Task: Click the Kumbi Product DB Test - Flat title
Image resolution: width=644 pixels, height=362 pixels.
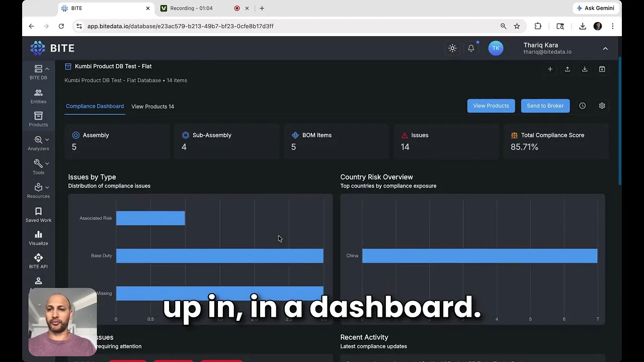Action: [x=113, y=66]
